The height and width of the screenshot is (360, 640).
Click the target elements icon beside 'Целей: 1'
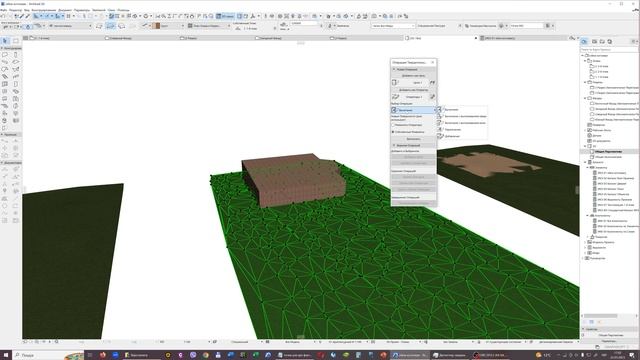tap(394, 82)
